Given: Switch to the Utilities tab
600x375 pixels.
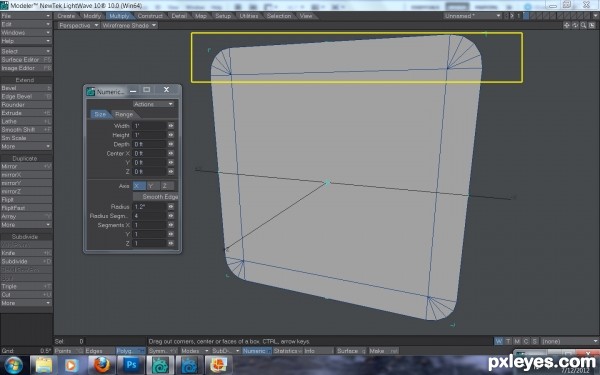Looking at the screenshot, I should pyautogui.click(x=248, y=16).
